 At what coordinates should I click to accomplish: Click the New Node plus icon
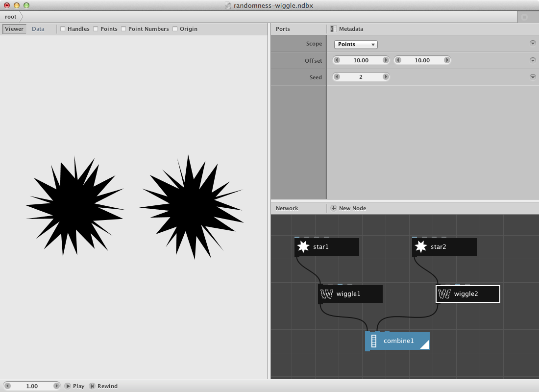(333, 208)
